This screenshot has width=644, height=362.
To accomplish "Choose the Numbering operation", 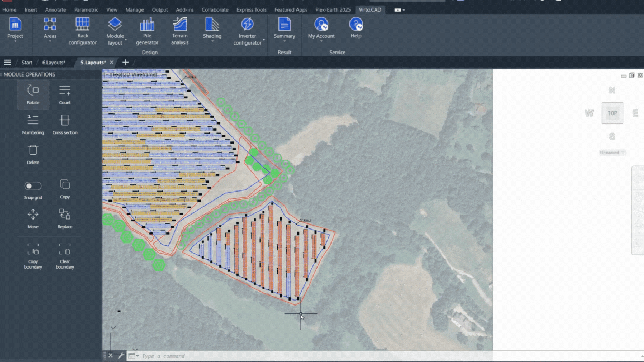I will pyautogui.click(x=33, y=125).
